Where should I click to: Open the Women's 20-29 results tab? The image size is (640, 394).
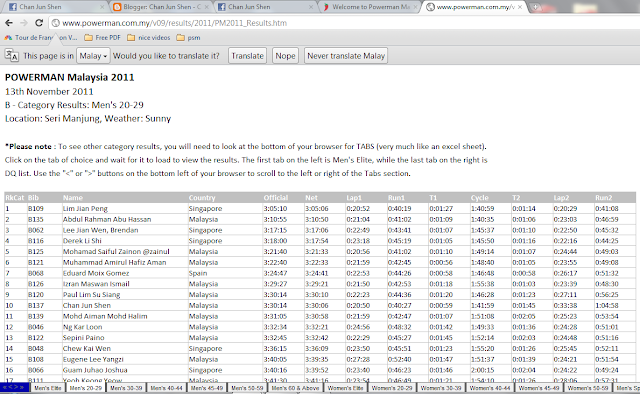coord(392,388)
